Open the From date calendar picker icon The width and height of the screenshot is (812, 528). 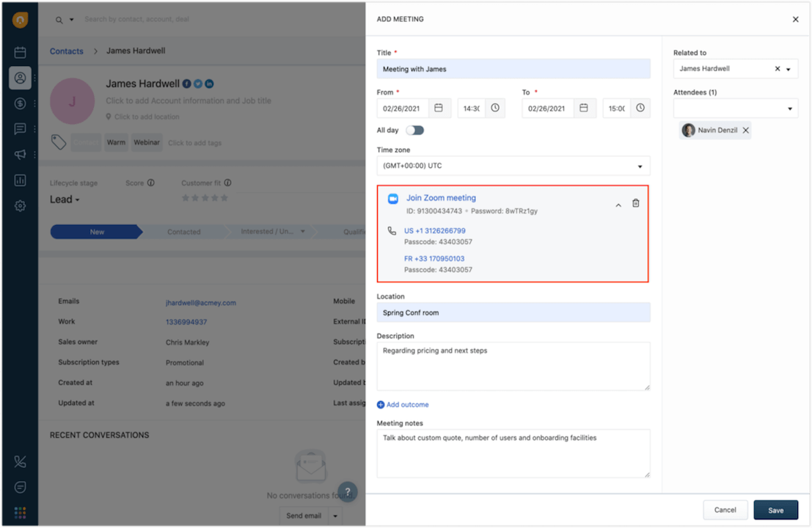pyautogui.click(x=438, y=108)
